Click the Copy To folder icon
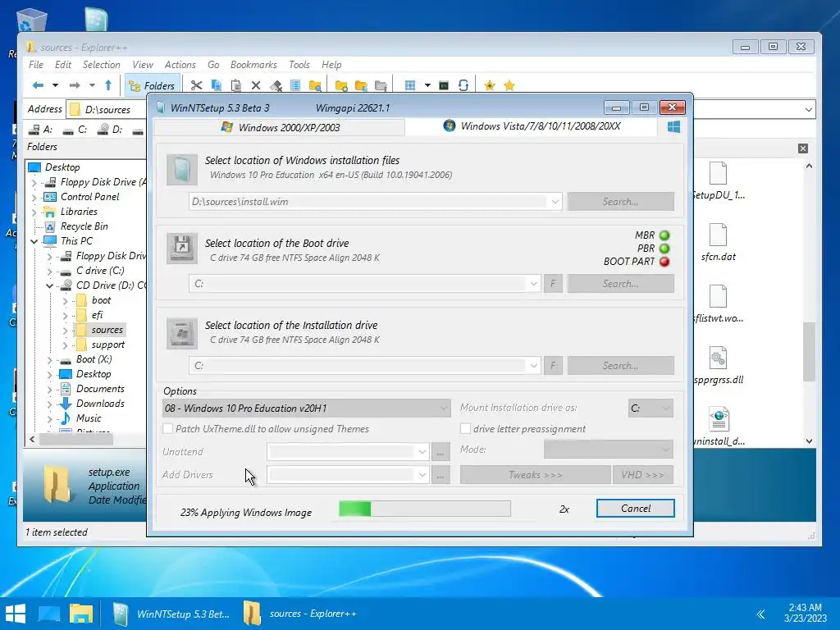The height and width of the screenshot is (630, 840). (x=361, y=85)
